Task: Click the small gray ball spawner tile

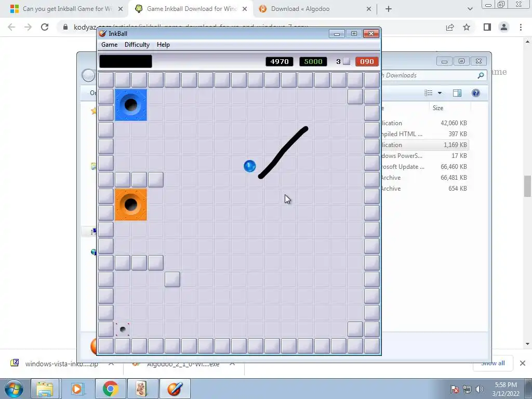Action: (x=123, y=329)
